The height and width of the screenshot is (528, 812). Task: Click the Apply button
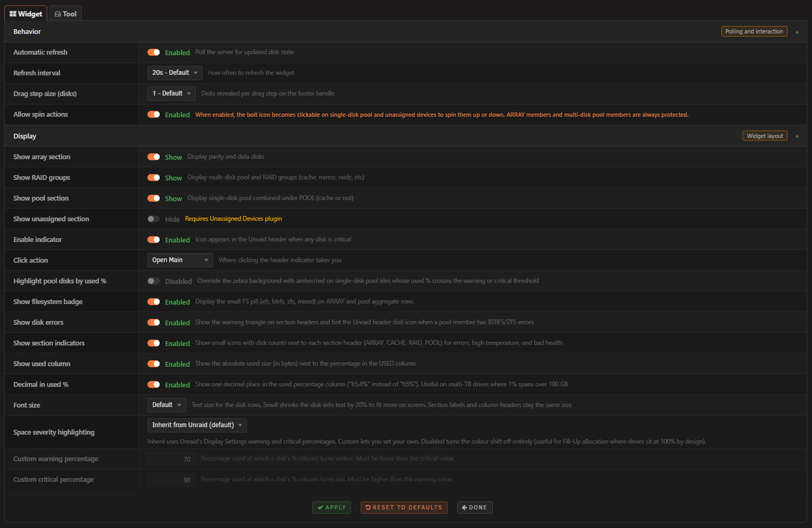tap(331, 507)
